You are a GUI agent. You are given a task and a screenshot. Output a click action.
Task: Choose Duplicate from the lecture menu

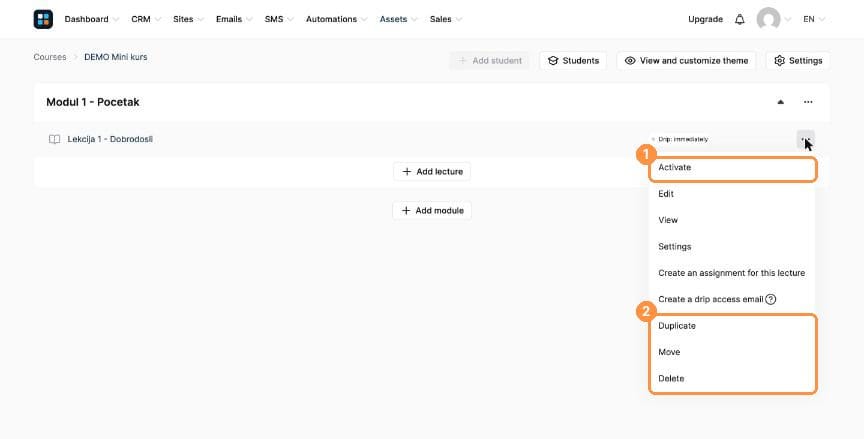coord(732,326)
